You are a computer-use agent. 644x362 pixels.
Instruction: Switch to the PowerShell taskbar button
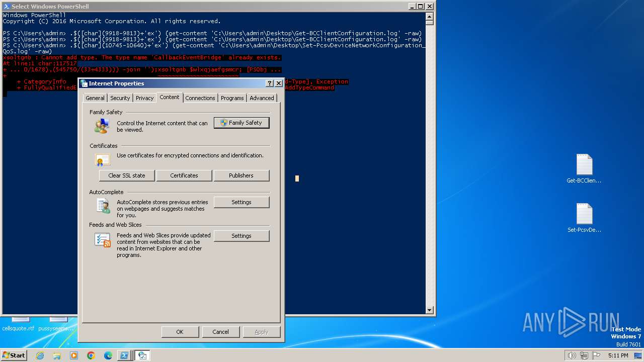pyautogui.click(x=124, y=355)
